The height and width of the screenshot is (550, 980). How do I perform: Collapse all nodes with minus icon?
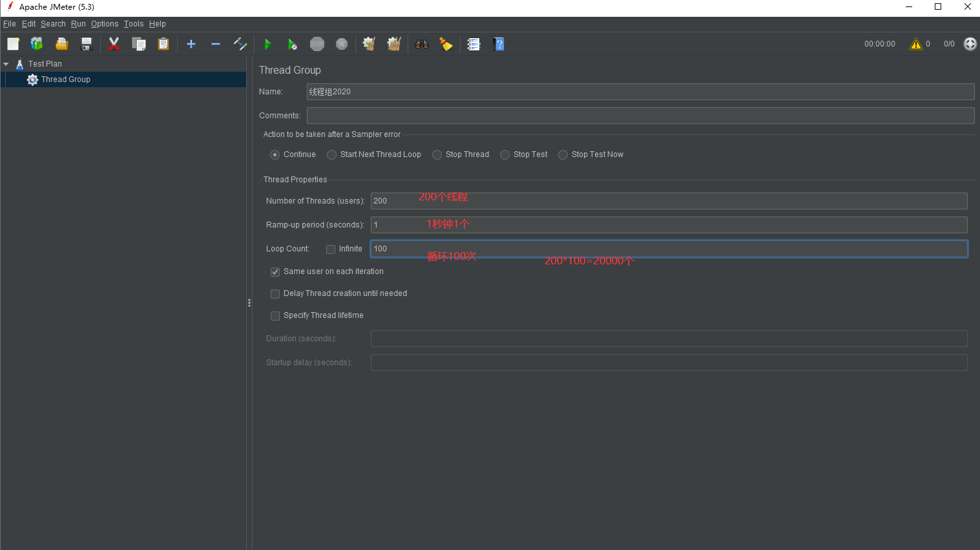pyautogui.click(x=216, y=44)
